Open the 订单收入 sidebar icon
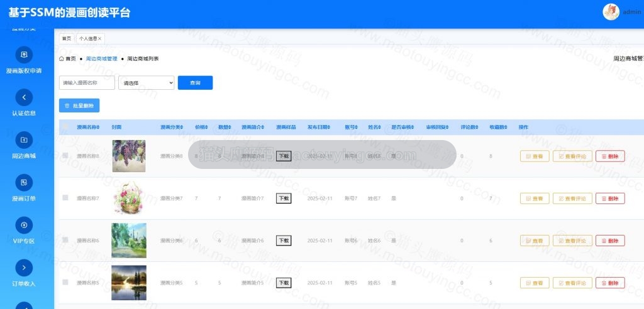644x309 pixels. [24, 268]
